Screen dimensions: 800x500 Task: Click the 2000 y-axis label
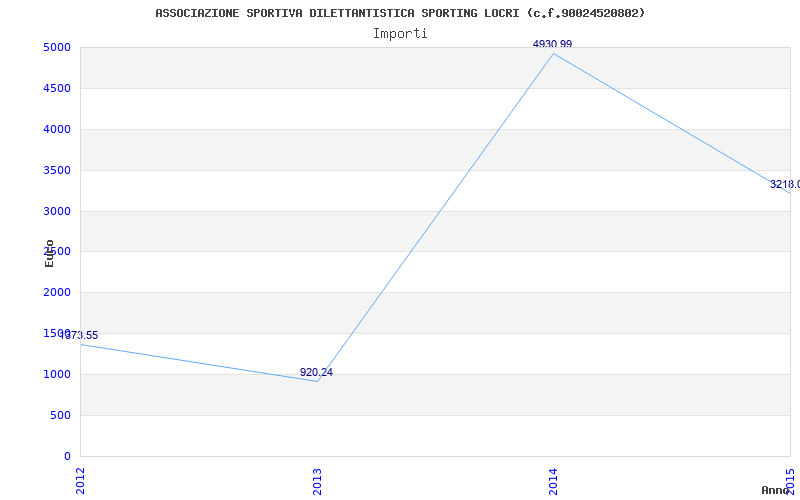tap(57, 293)
